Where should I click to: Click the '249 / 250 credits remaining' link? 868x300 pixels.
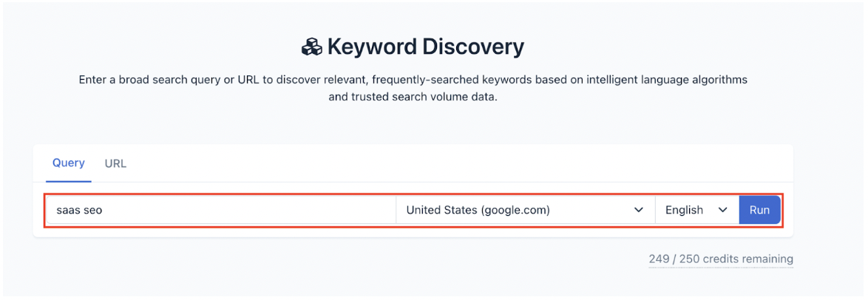click(x=721, y=259)
